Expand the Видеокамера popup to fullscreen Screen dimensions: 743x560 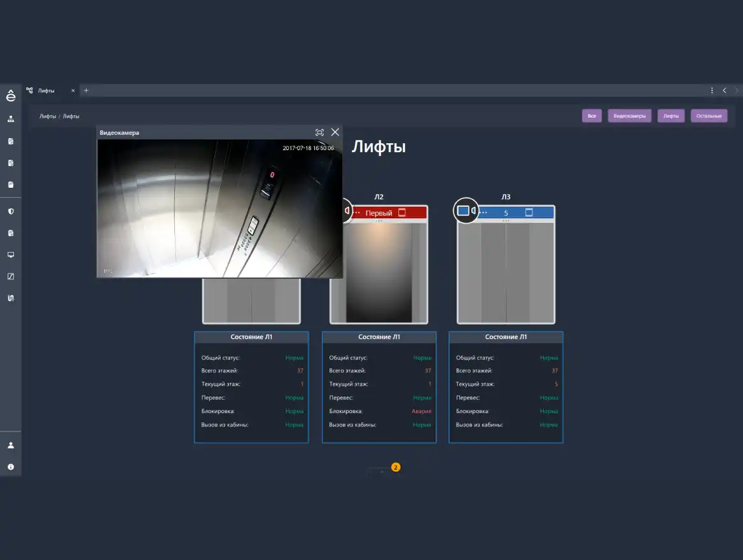(x=319, y=132)
